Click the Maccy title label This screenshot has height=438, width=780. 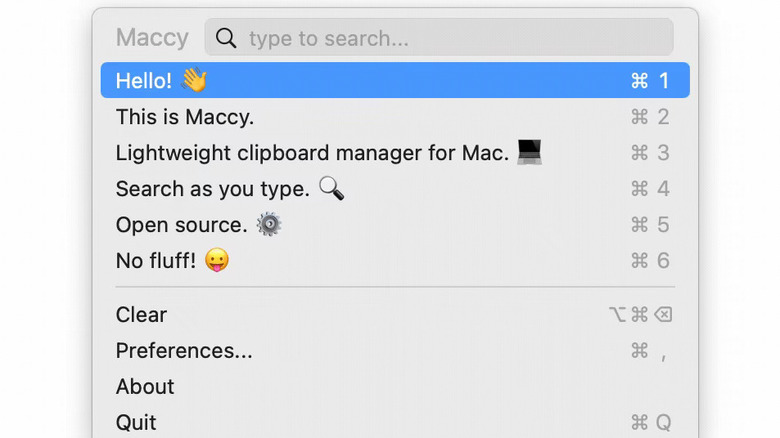tap(152, 38)
